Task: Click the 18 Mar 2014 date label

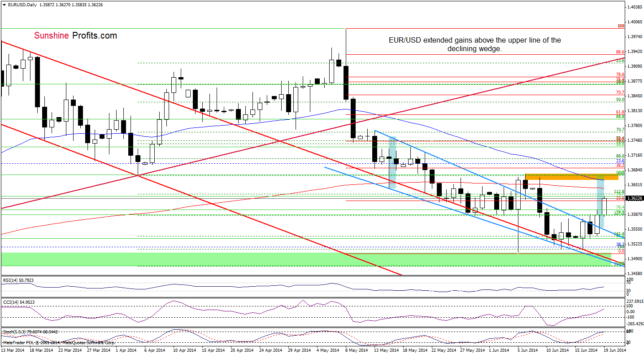Action: point(41,350)
